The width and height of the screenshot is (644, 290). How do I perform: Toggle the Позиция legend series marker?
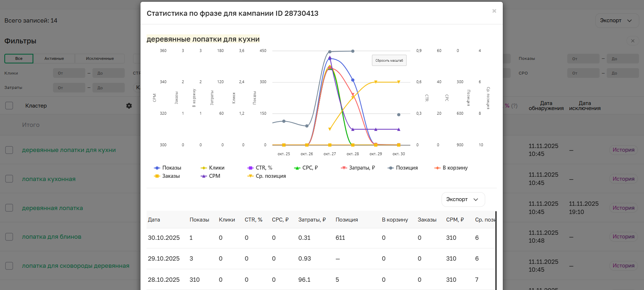391,168
